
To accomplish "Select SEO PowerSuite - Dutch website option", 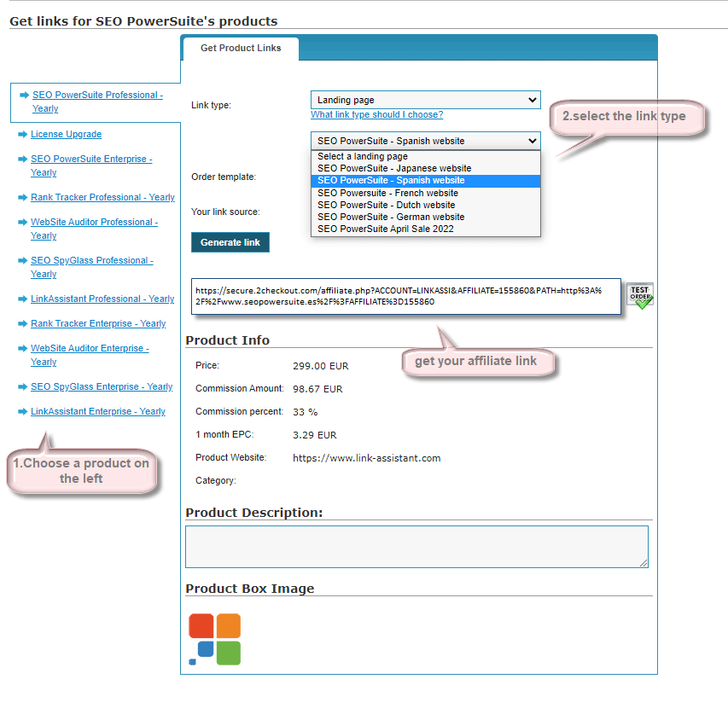I will 425,205.
